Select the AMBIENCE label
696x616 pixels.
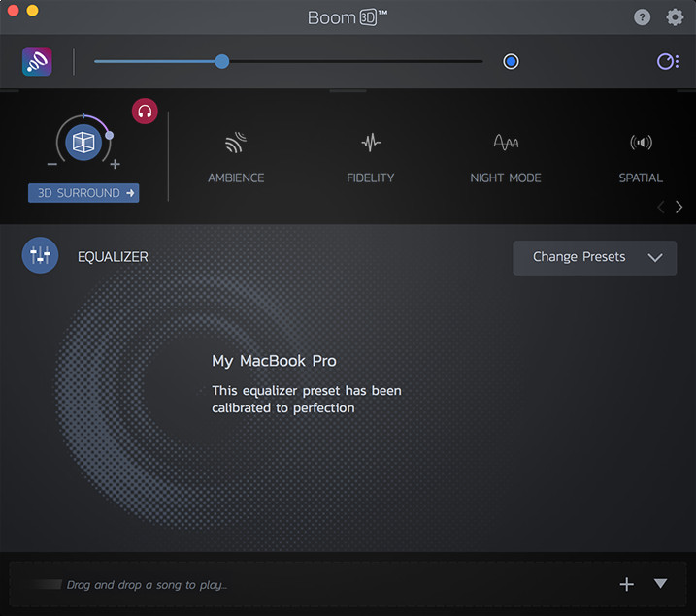[236, 178]
